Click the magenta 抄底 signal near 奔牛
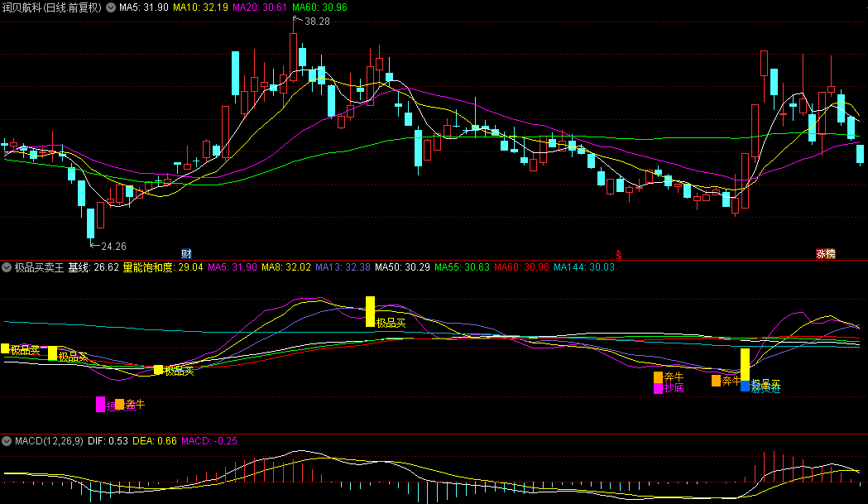 [x=659, y=388]
